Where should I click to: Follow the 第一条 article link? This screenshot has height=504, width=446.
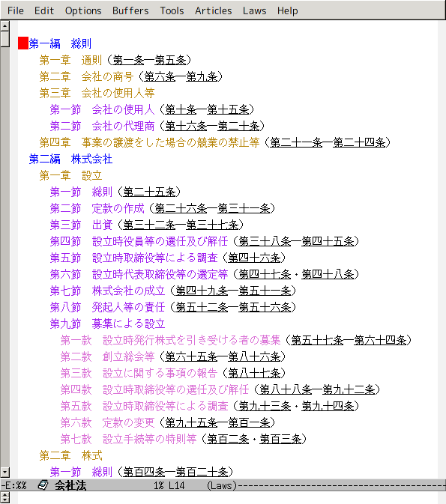point(128,60)
